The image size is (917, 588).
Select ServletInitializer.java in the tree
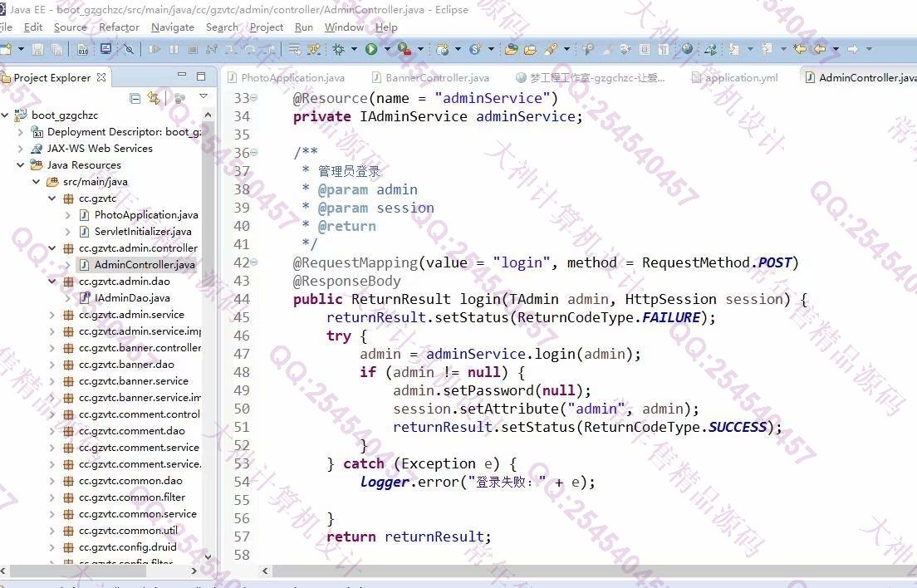click(x=143, y=232)
